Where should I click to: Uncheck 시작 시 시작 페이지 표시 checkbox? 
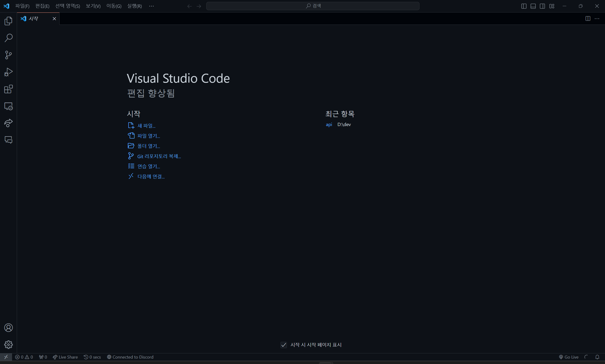284,345
